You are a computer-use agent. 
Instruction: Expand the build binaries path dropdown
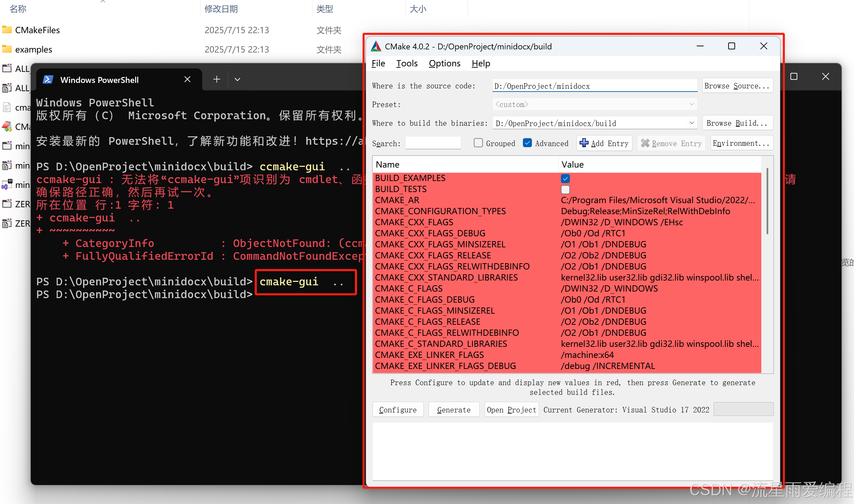692,123
